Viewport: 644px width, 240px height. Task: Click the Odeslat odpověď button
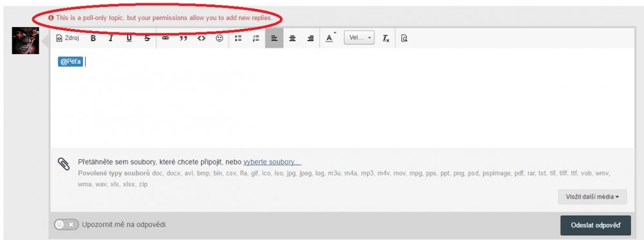[x=596, y=226]
